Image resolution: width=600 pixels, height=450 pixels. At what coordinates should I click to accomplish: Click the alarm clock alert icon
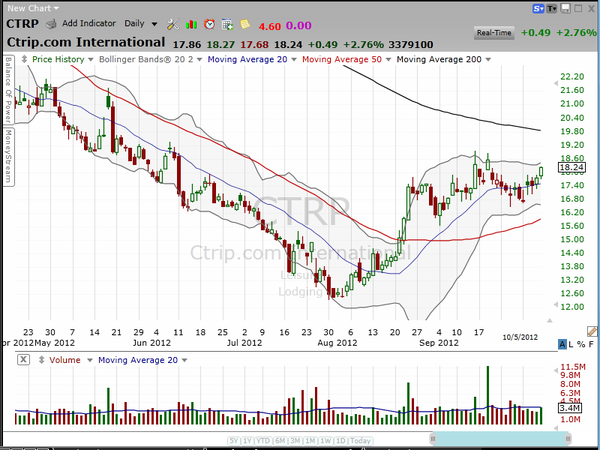209,24
